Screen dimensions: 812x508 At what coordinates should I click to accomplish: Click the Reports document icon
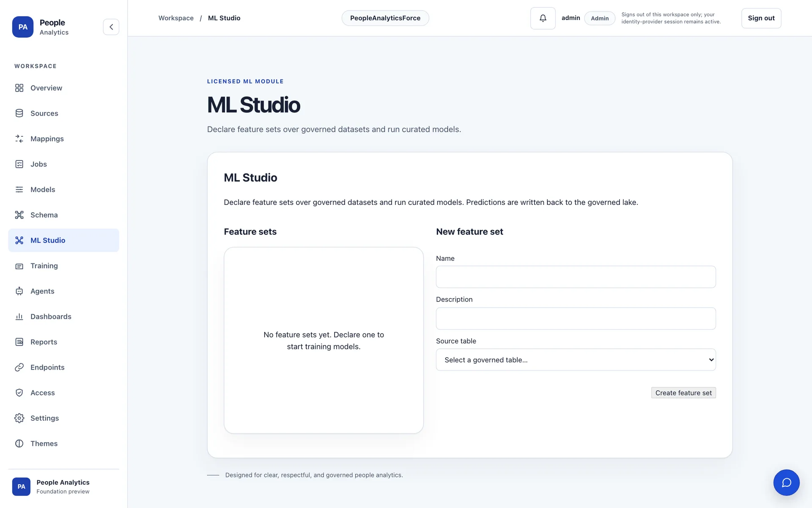point(19,342)
